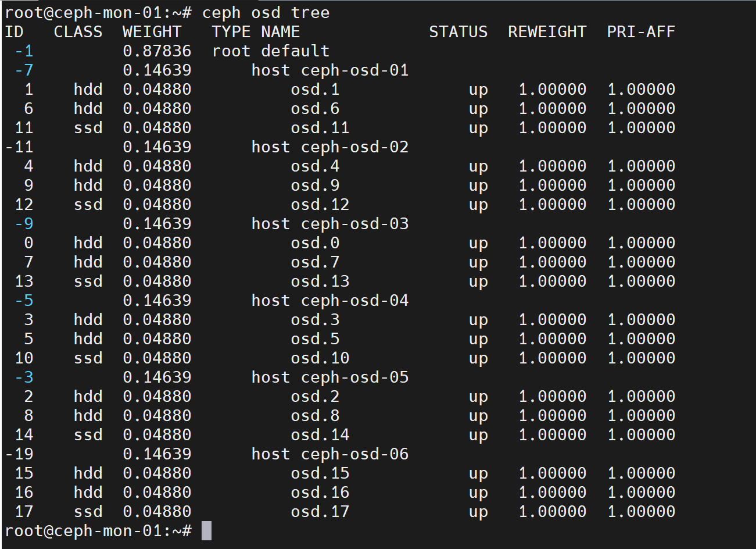
Task: Click the 'ssd' class of osd.17
Action: (x=88, y=511)
